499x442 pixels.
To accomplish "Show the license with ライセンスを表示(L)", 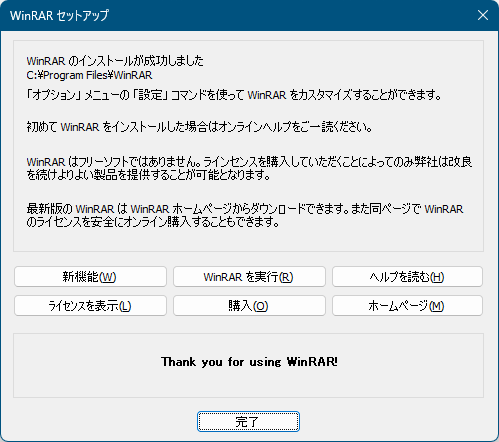I will pyautogui.click(x=90, y=306).
